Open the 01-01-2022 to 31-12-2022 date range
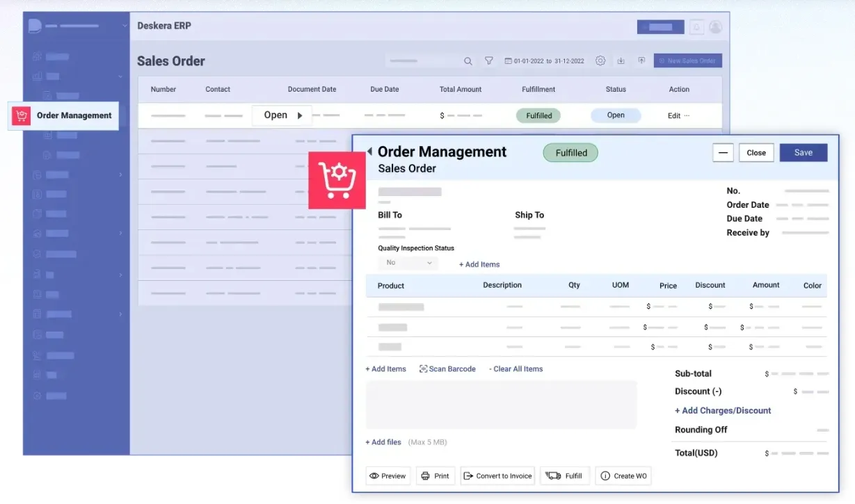The height and width of the screenshot is (504, 855). click(x=545, y=61)
